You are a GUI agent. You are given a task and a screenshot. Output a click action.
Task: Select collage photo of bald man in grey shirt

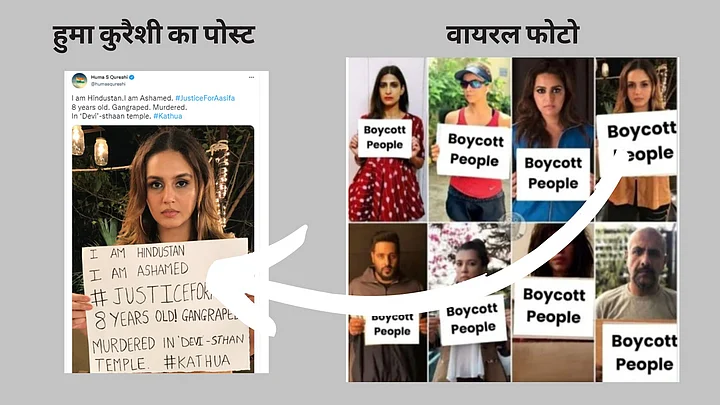[636, 303]
